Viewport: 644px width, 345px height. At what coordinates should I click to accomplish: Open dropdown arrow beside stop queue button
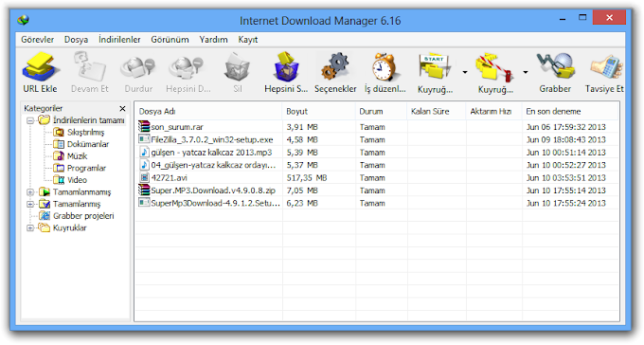pos(526,72)
